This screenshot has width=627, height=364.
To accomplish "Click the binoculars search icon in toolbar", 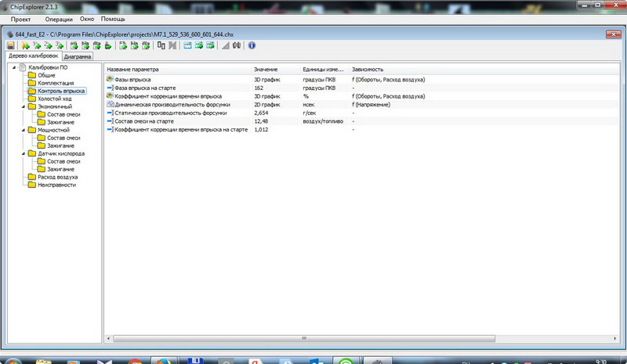I will tap(237, 45).
